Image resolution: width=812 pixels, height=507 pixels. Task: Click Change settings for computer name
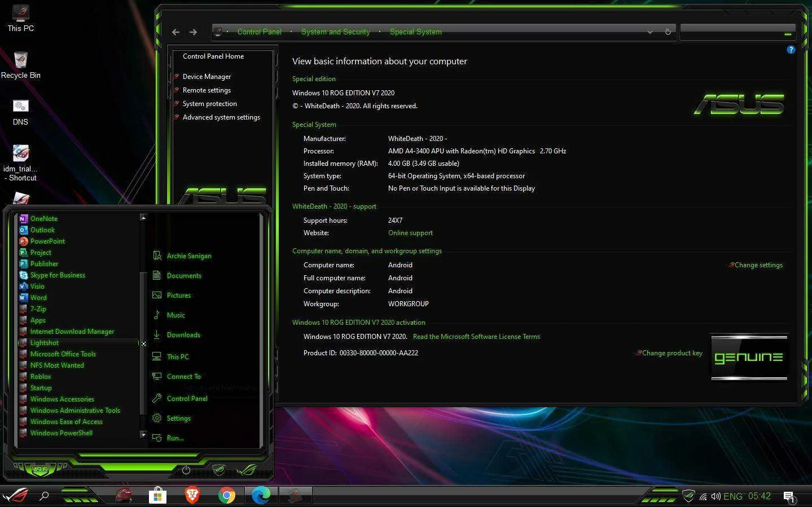(x=758, y=265)
